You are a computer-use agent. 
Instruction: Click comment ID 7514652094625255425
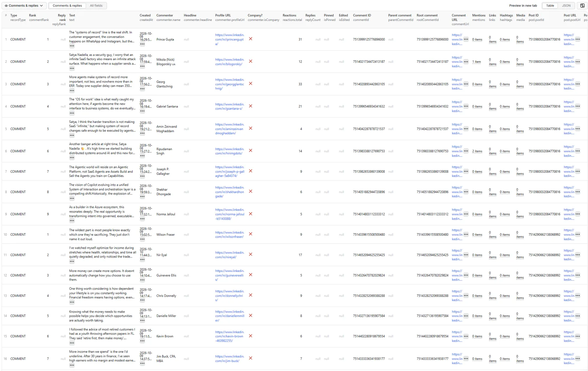click(x=369, y=255)
